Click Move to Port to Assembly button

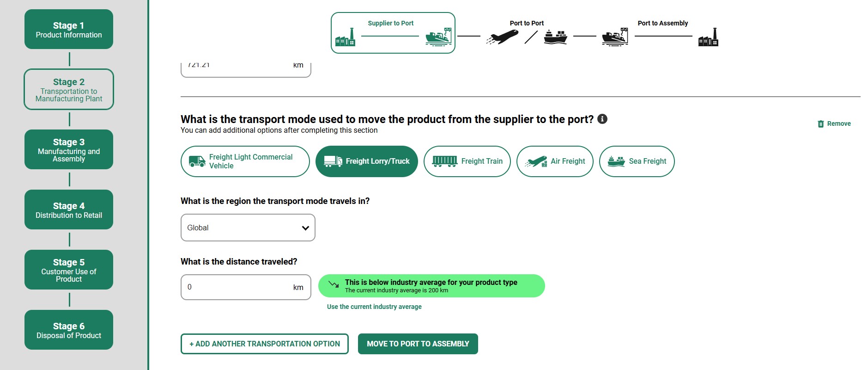coord(418,344)
